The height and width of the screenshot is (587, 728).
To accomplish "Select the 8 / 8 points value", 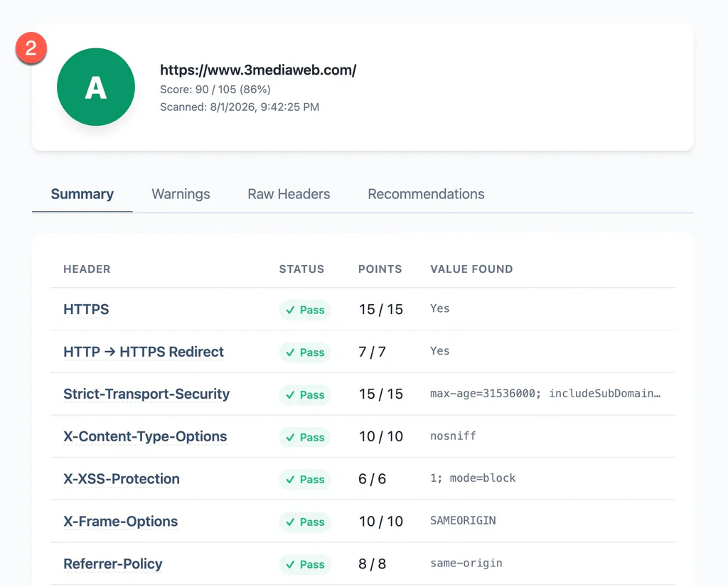I will point(372,564).
